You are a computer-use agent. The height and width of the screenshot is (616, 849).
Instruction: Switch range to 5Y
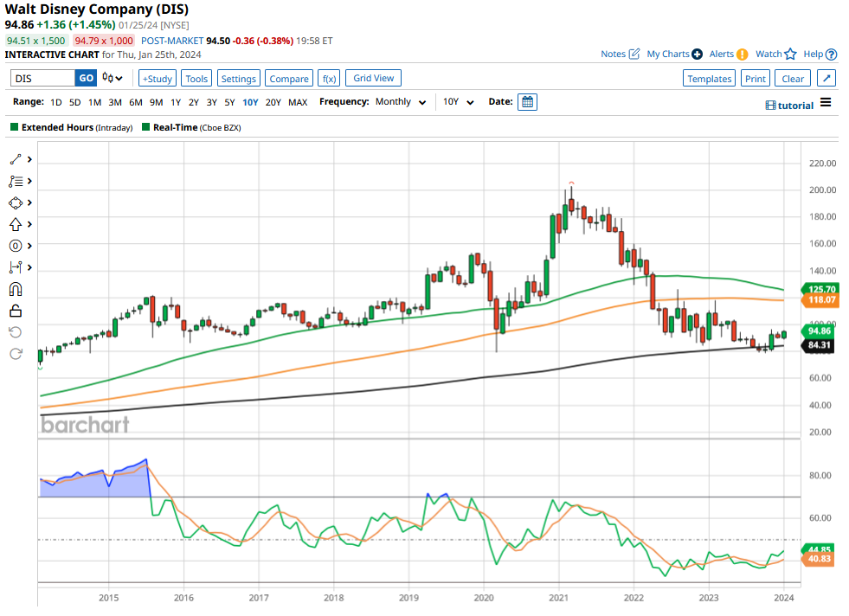point(229,102)
